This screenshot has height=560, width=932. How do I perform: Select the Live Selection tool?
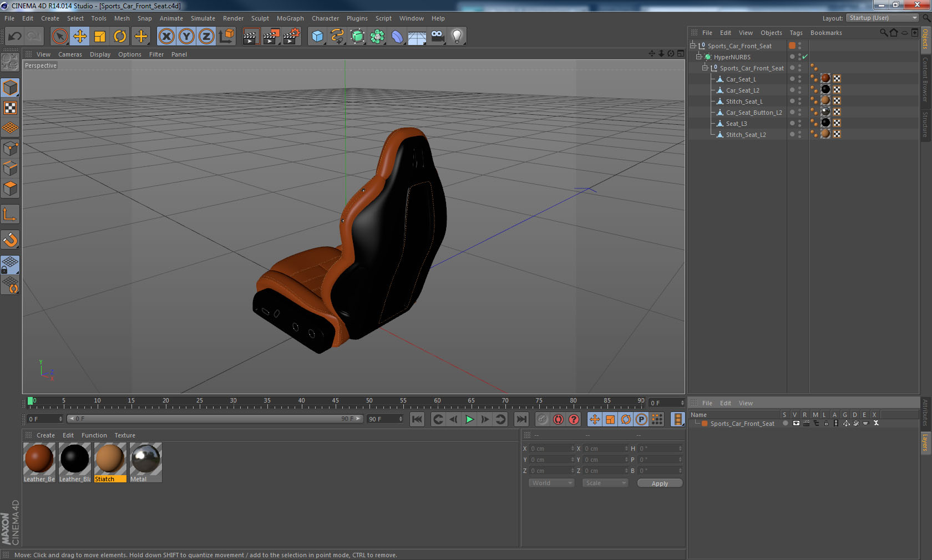pos(59,37)
